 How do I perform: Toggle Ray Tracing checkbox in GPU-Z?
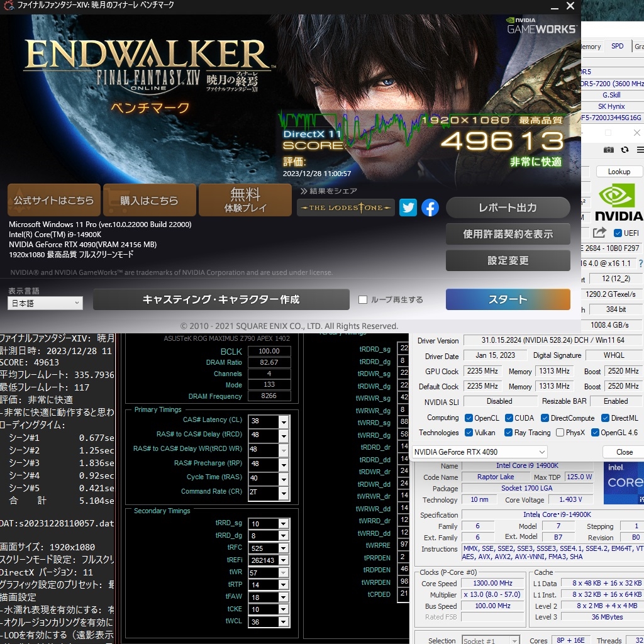click(x=508, y=433)
